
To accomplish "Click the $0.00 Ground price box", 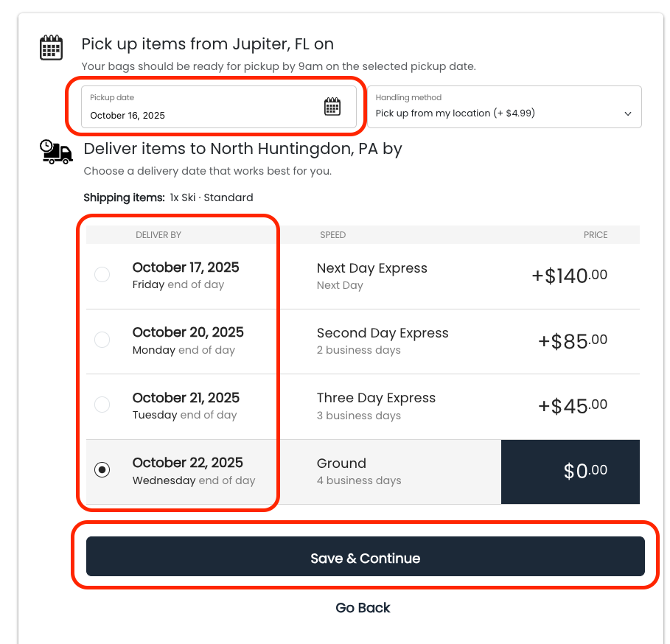I will tap(570, 472).
